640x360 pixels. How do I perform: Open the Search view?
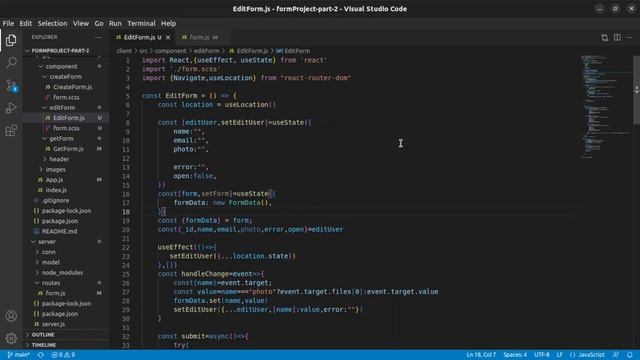(x=11, y=62)
